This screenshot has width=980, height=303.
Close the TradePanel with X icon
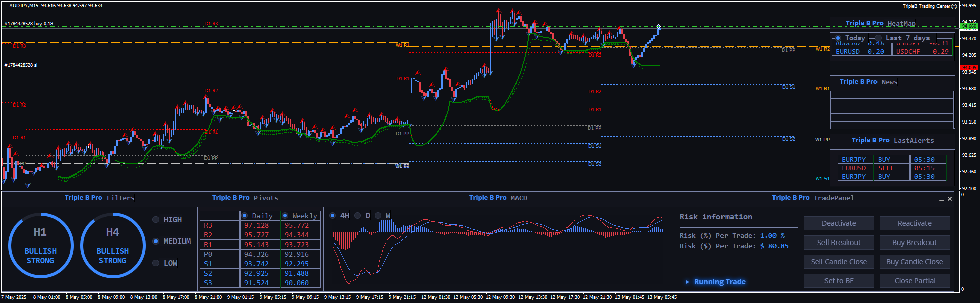tap(950, 199)
